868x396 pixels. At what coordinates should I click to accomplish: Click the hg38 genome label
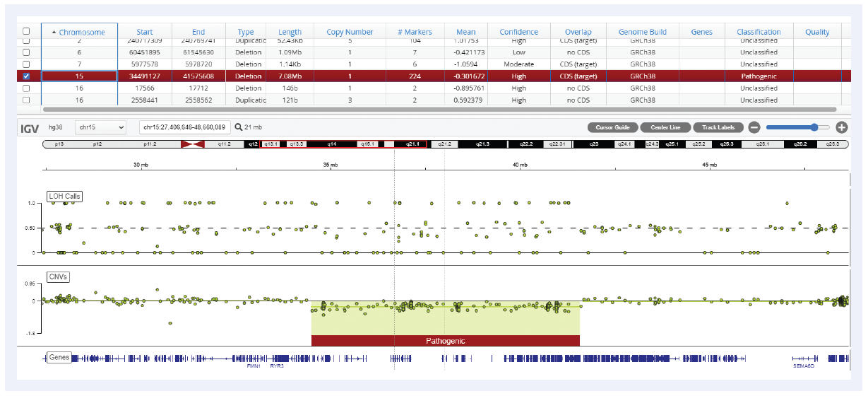pyautogui.click(x=56, y=127)
